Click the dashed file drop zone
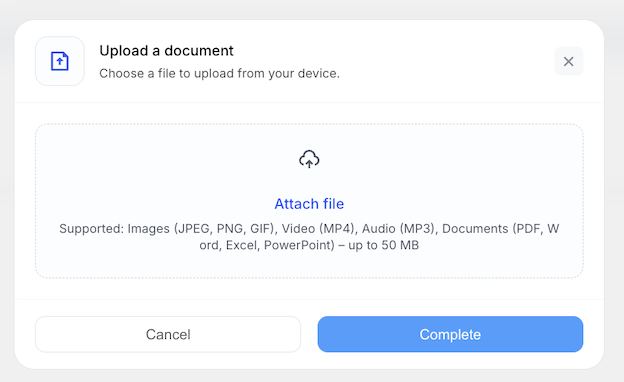 pos(309,201)
